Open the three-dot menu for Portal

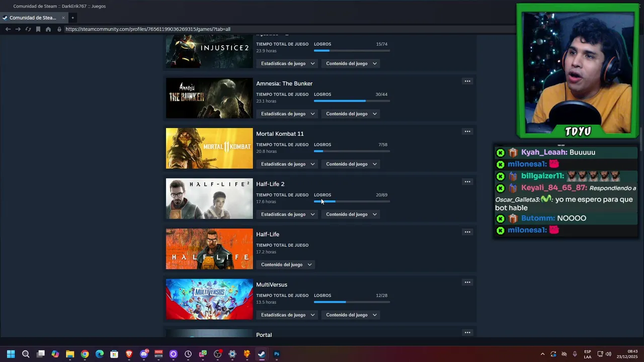[467, 332]
